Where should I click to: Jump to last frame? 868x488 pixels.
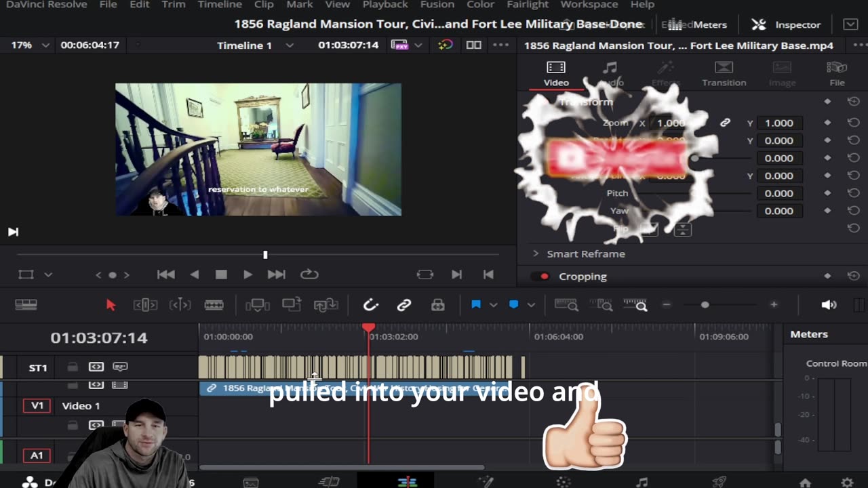(x=276, y=274)
